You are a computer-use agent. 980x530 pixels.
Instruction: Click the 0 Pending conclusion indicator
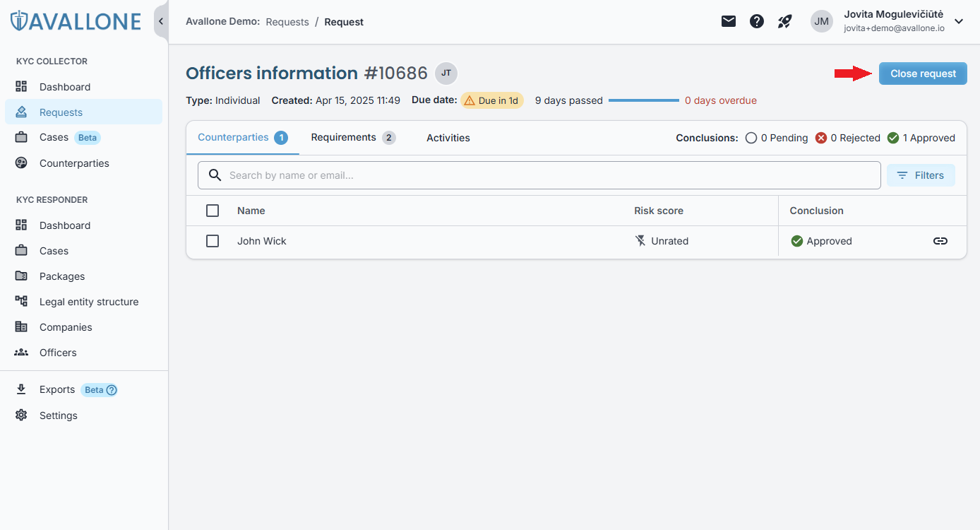click(777, 138)
